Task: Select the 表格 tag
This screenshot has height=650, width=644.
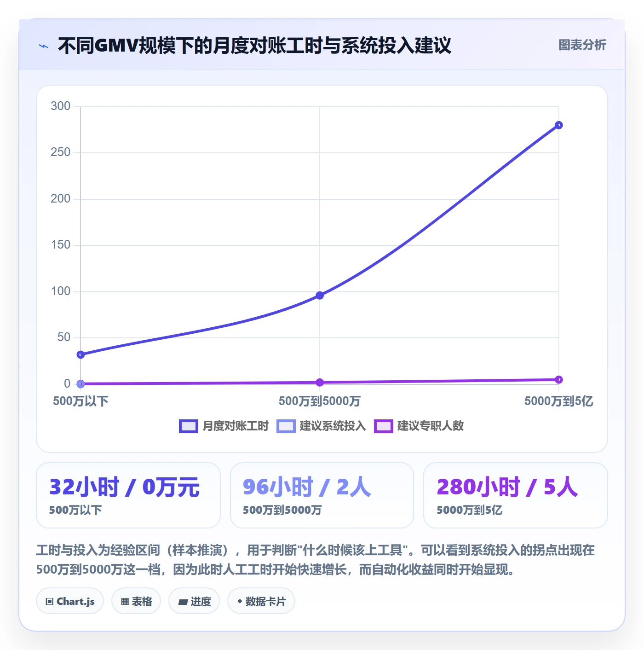Action: pos(136,601)
